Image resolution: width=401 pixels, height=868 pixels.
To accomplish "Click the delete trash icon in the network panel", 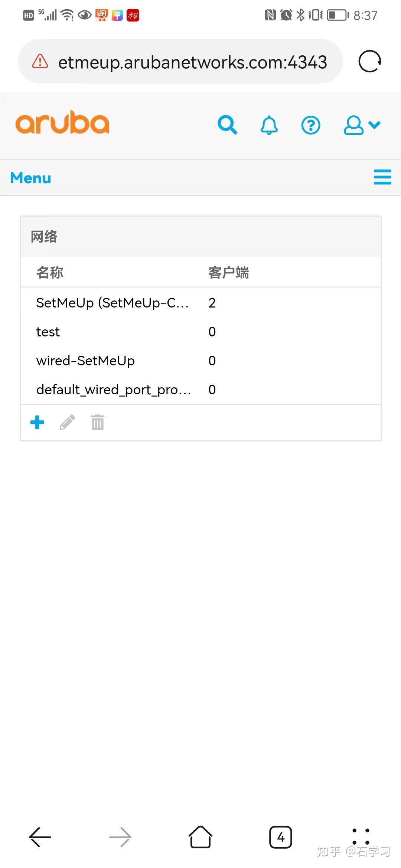I will 97,422.
